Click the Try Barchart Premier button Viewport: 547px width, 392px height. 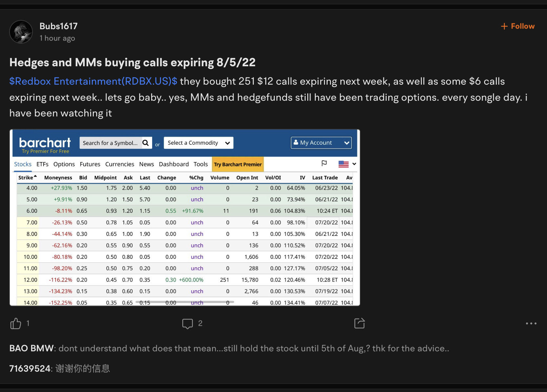pyautogui.click(x=238, y=164)
